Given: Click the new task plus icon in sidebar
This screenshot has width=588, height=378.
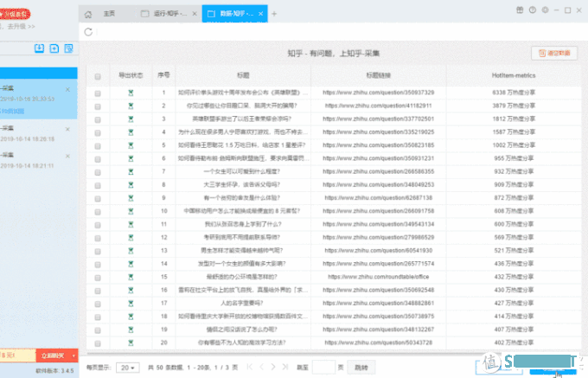Looking at the screenshot, I should tap(54, 48).
